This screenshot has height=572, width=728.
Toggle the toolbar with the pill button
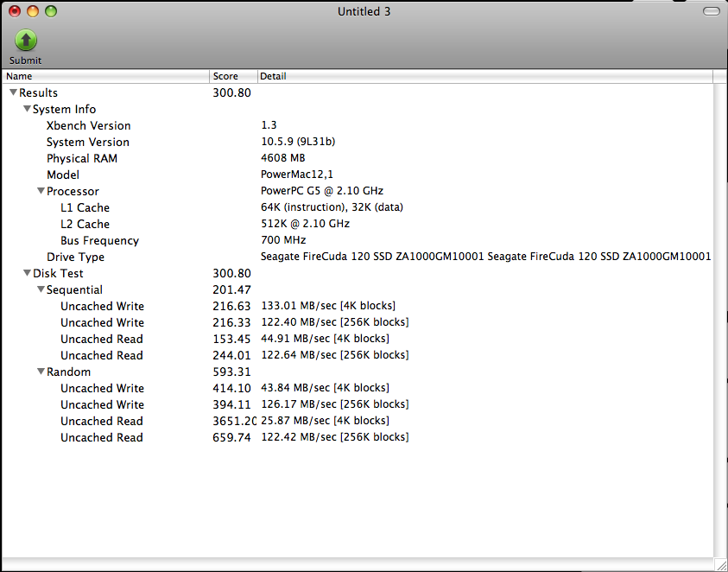712,11
